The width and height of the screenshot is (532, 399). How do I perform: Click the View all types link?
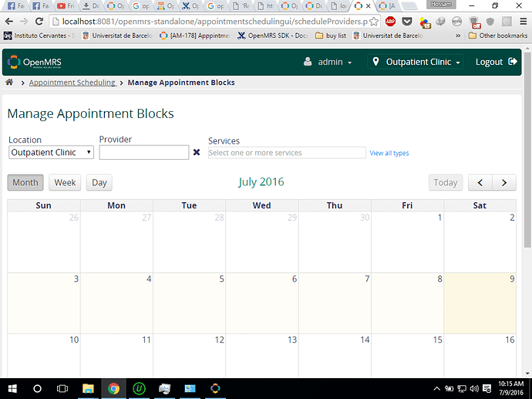tap(389, 154)
